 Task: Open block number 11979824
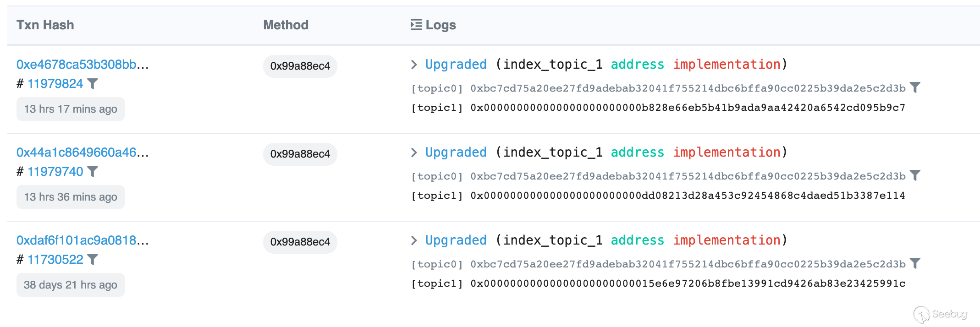pos(55,84)
